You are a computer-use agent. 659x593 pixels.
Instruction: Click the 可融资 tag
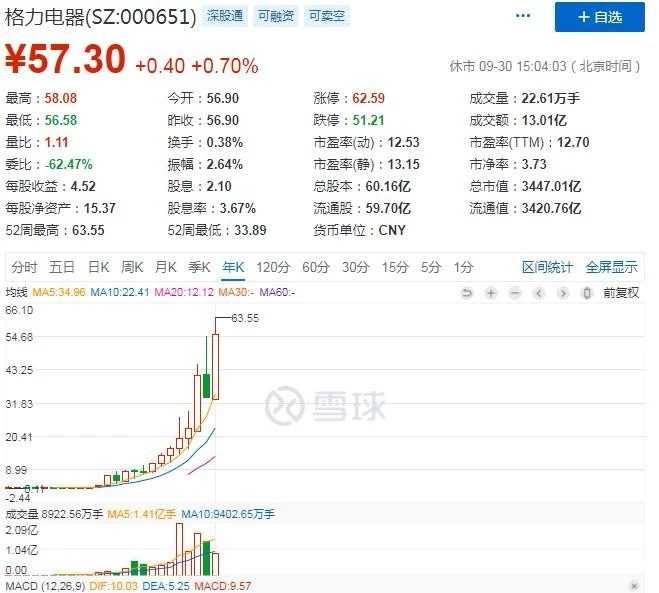[276, 16]
